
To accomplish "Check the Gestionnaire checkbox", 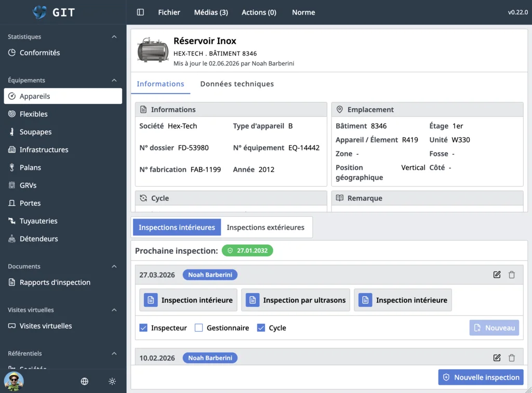I will point(199,328).
